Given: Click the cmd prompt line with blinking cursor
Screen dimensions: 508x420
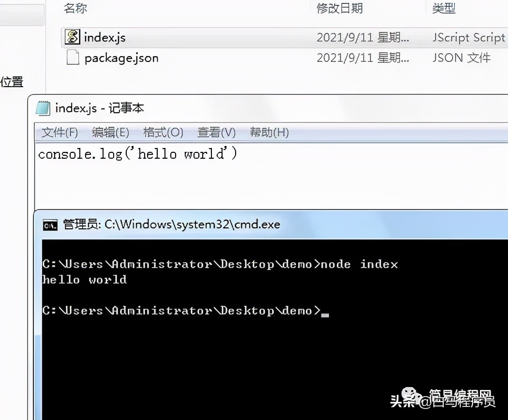Looking at the screenshot, I should coord(185,311).
